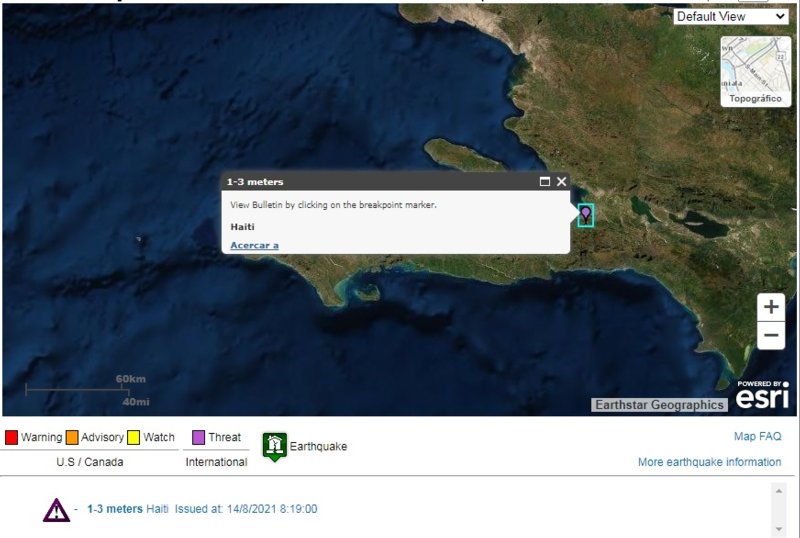800x538 pixels.
Task: Click the yellow Watch color swatch
Action: [x=133, y=437]
